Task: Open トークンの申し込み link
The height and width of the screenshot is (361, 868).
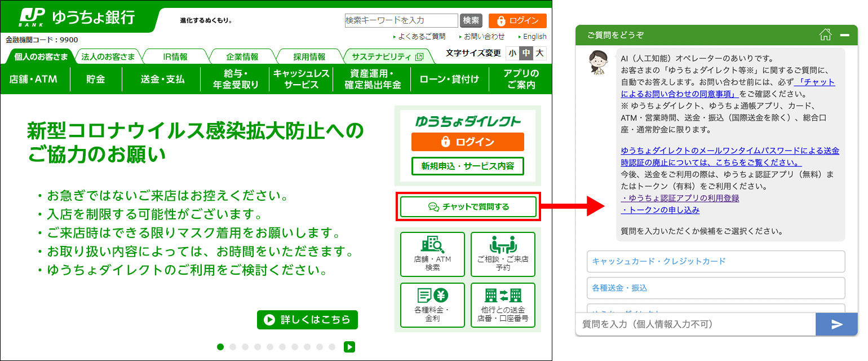Action: 660,210
